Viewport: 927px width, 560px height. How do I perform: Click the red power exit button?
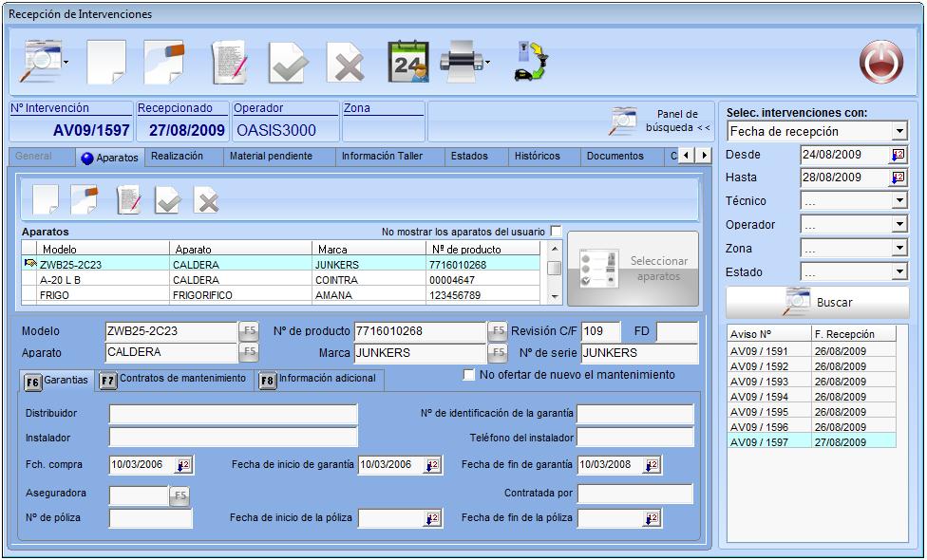point(880,62)
